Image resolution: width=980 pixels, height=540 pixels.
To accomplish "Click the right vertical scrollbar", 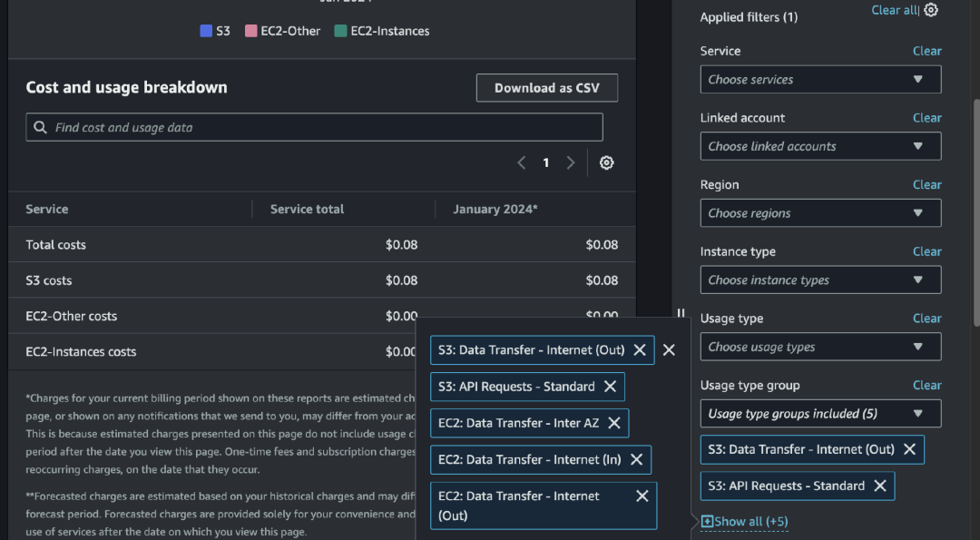I will 976,212.
